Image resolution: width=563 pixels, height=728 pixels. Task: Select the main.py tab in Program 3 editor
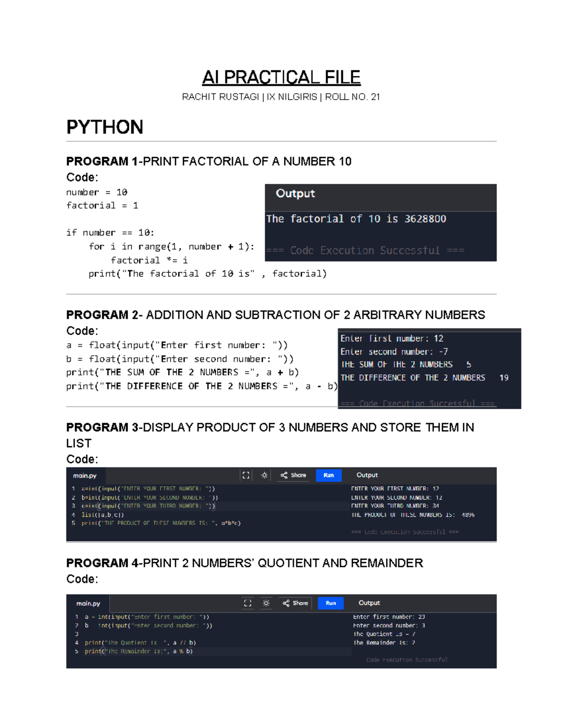[85, 475]
